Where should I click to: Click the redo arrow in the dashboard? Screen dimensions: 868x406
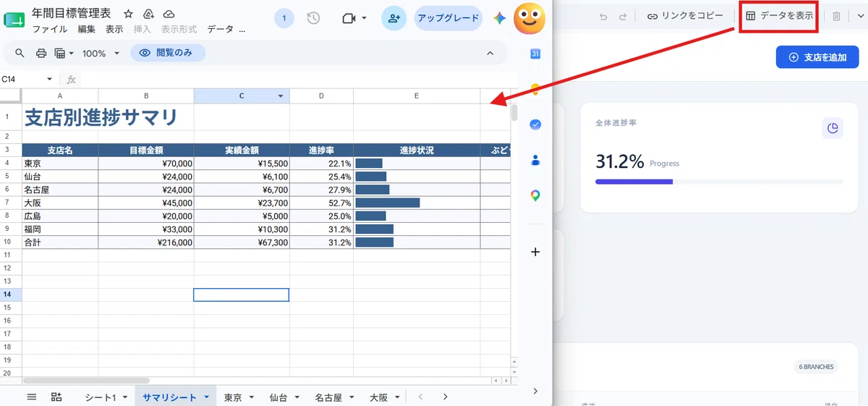point(622,16)
